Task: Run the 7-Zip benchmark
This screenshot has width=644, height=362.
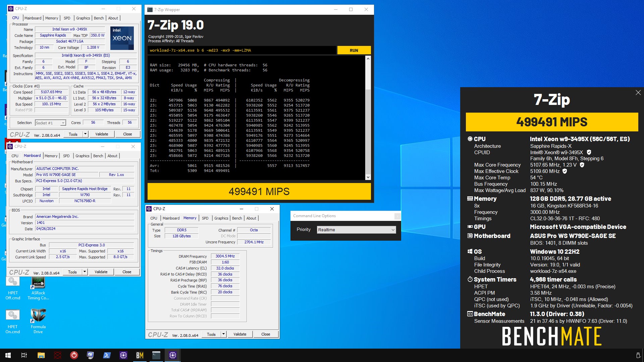Action: pos(354,50)
